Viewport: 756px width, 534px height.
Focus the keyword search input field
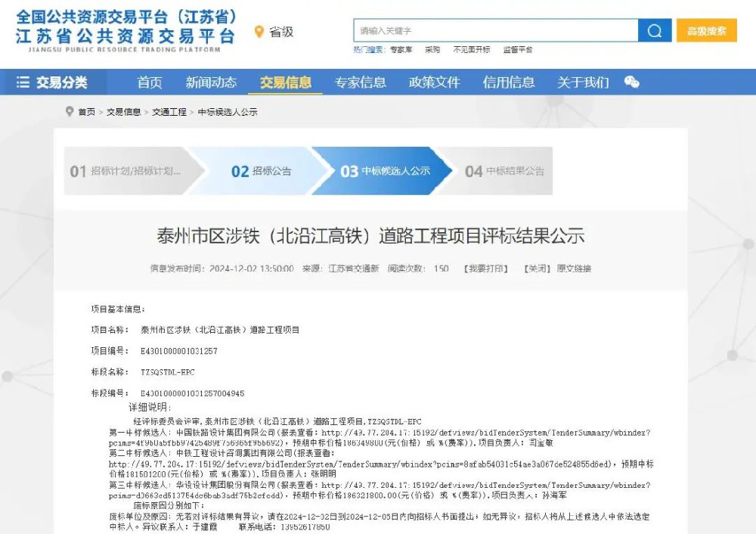pyautogui.click(x=496, y=30)
